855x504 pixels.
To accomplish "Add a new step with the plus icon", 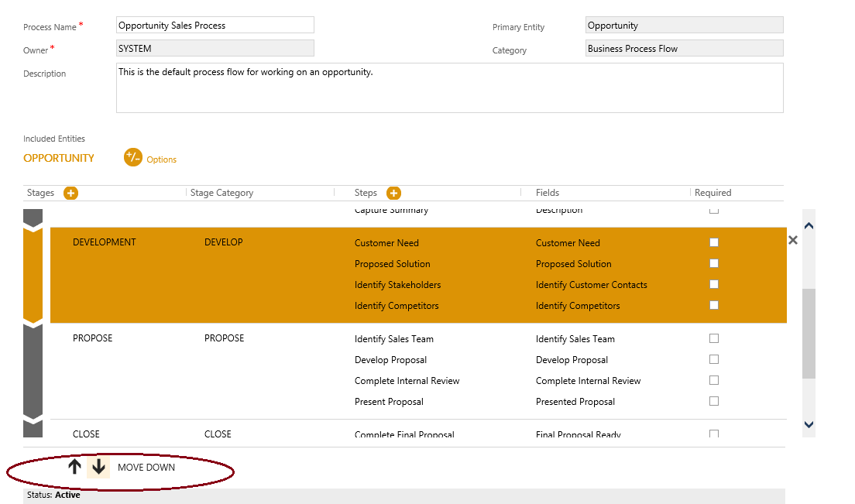I will click(393, 193).
